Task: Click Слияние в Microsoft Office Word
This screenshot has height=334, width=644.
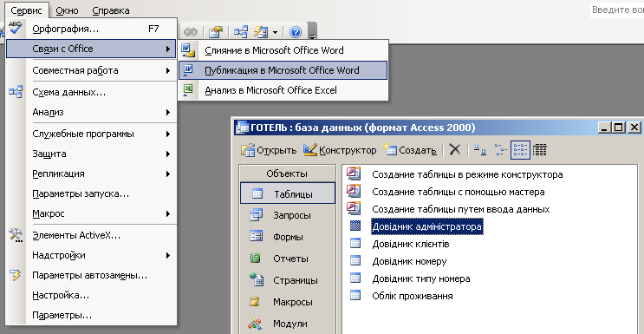Action: click(283, 50)
